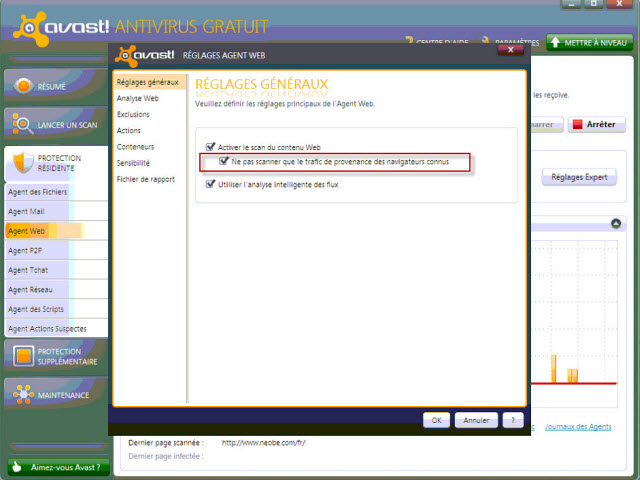Viewport: 640px width, 480px height.
Task: Click the Arrêter button
Action: coord(597,124)
